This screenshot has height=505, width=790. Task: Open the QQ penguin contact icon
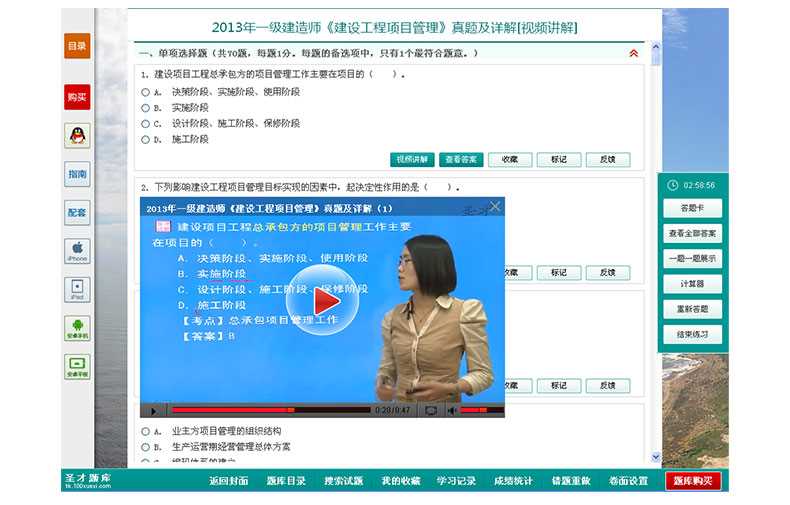coord(77,135)
